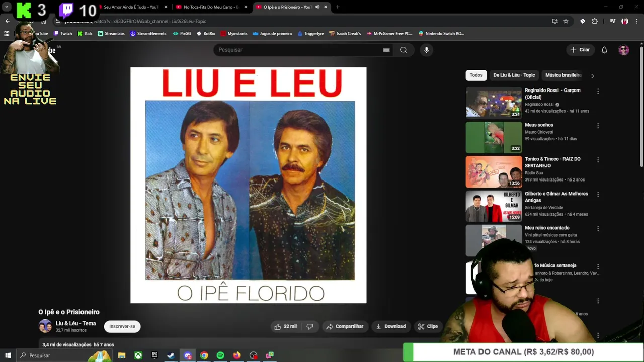Open Chrome apps grid in bookmarks bar
This screenshot has width=644, height=362.
[x=7, y=34]
